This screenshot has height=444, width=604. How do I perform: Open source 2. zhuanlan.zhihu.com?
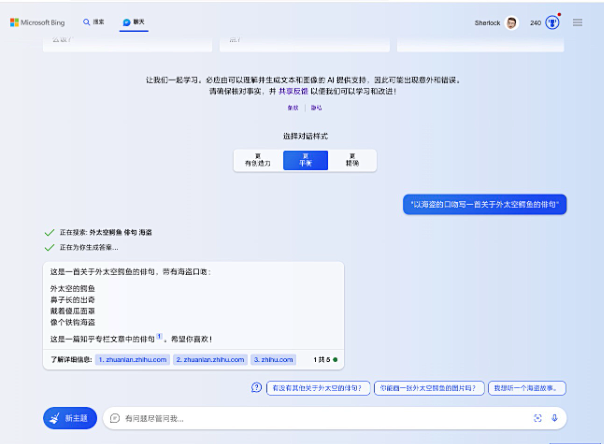[x=210, y=360]
